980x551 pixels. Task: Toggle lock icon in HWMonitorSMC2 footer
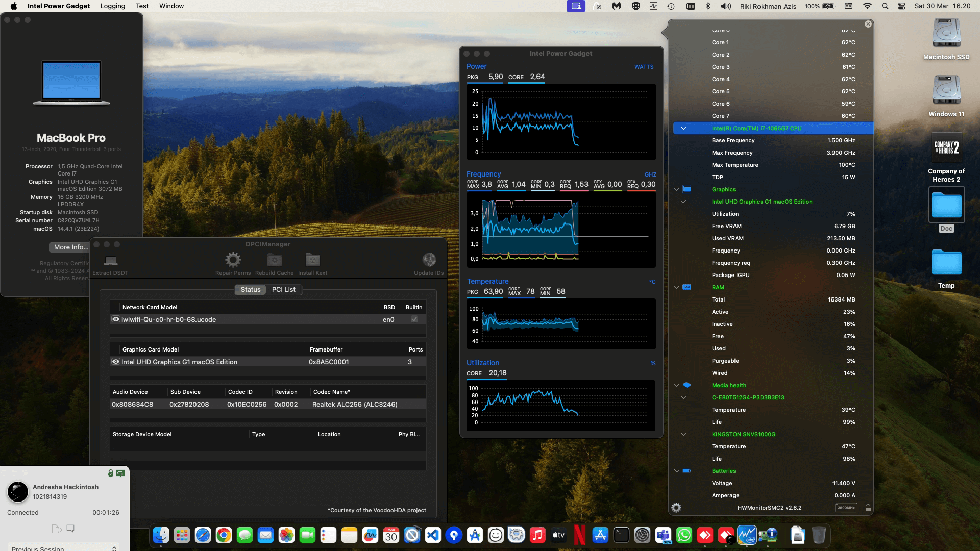click(868, 508)
